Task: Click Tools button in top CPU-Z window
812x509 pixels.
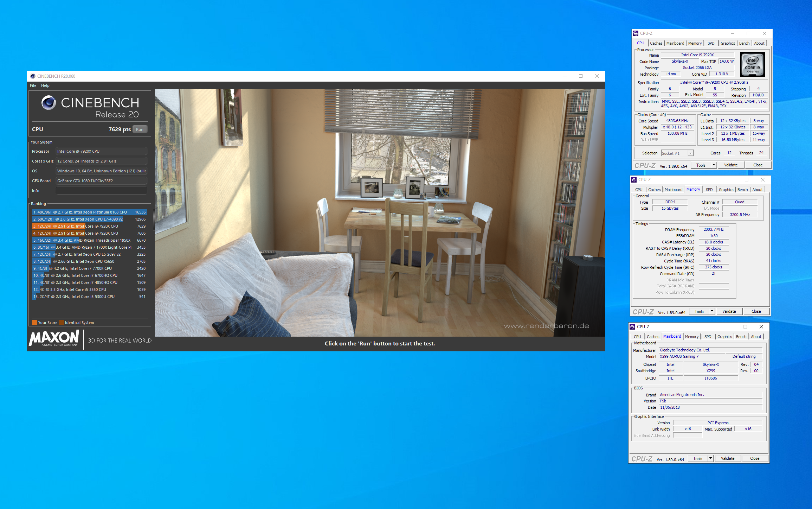Action: click(x=701, y=165)
